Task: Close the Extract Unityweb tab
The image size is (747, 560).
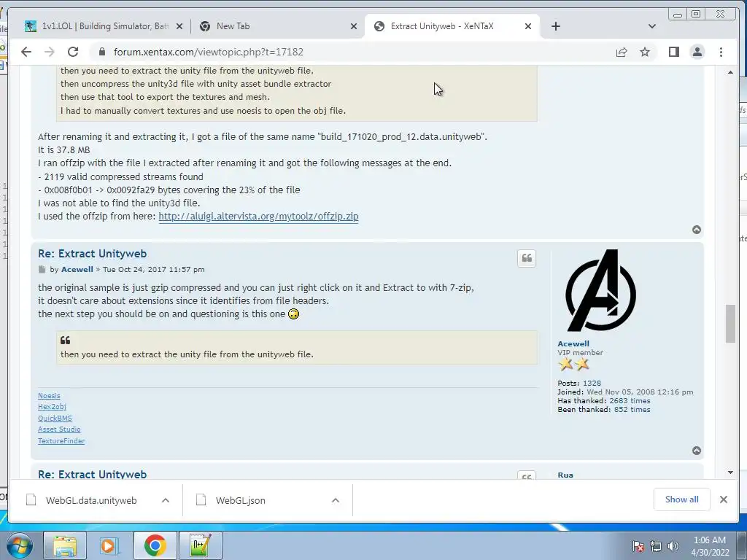Action: coord(528,27)
